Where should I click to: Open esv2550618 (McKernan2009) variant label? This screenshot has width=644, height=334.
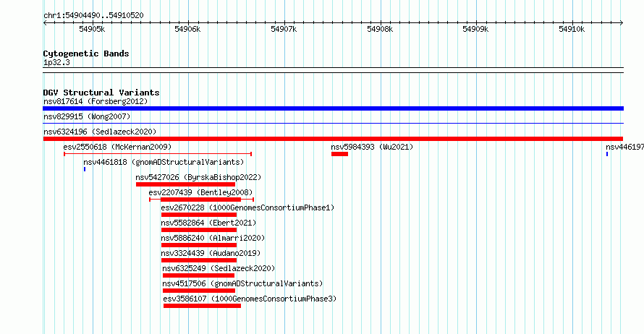[x=117, y=147]
